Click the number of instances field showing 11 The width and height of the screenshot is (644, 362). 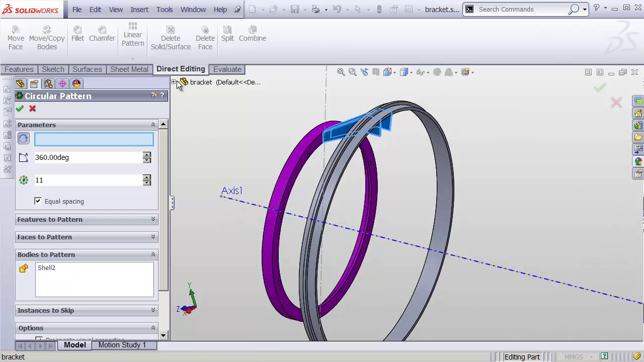88,180
